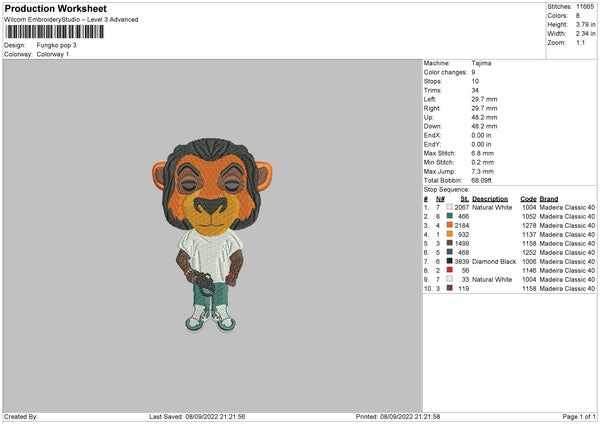This screenshot has height=424, width=600.
Task: Click the Width value 2.34 in
Action: [585, 34]
